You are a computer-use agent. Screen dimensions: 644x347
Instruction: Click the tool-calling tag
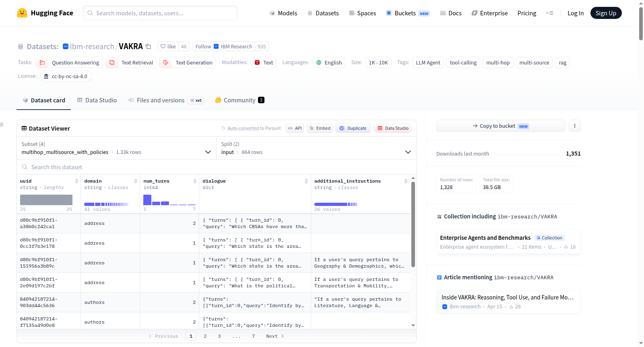pos(463,62)
